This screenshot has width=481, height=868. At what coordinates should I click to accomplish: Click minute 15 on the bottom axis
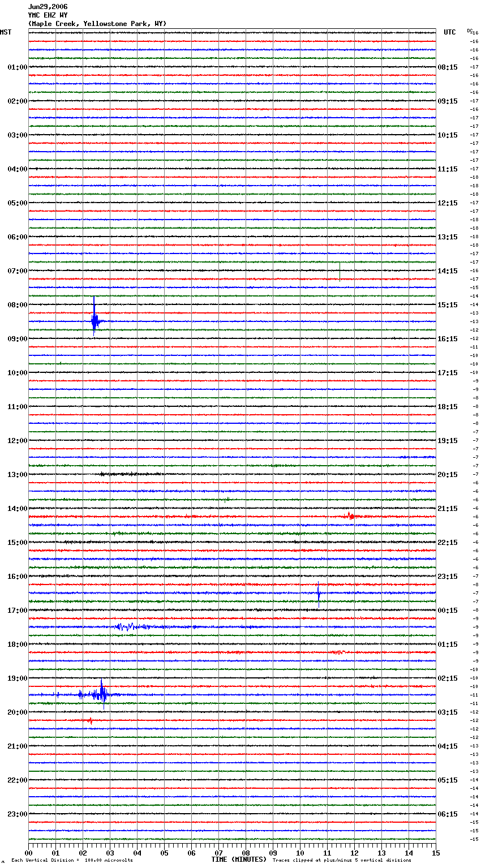pyautogui.click(x=436, y=853)
